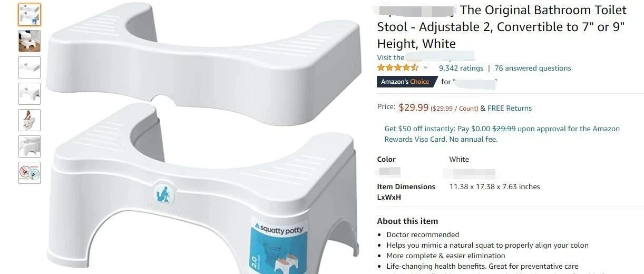The width and height of the screenshot is (644, 274).
Task: Open the 76 answered questions link
Action: [533, 68]
